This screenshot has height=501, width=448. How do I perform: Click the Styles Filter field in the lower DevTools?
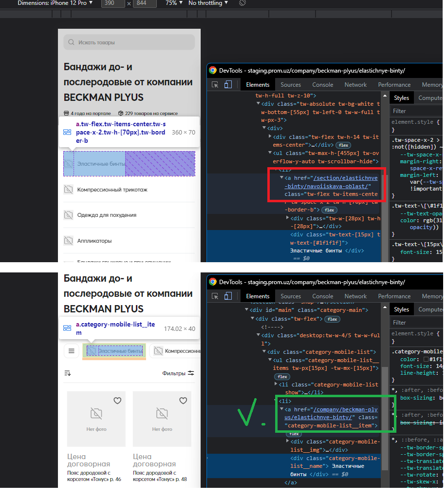pos(417,323)
